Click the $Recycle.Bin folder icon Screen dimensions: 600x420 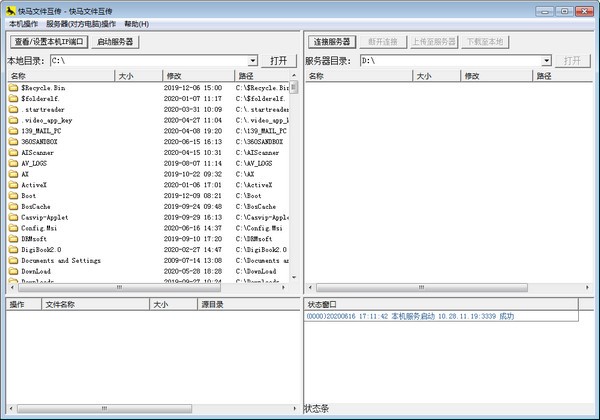point(13,88)
